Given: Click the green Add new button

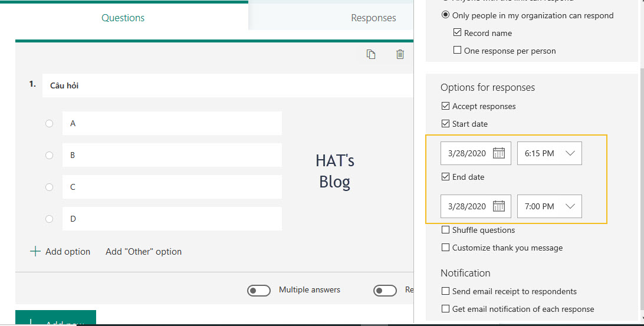Looking at the screenshot, I should [x=55, y=317].
